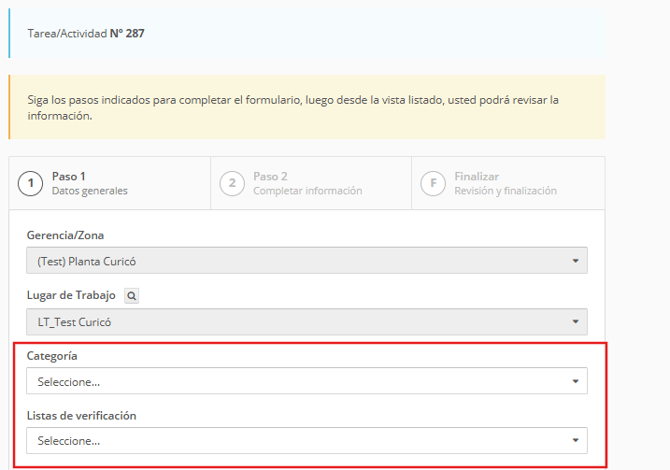Open the Finalizar Revisión y finalización tab
Screen dimensions: 670x470
pos(505,183)
